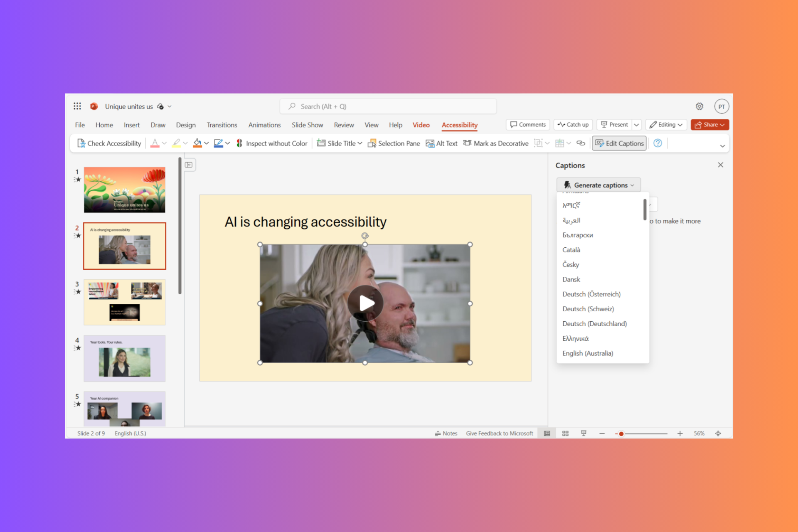Click the help question mark icon
798x532 pixels.
click(658, 143)
